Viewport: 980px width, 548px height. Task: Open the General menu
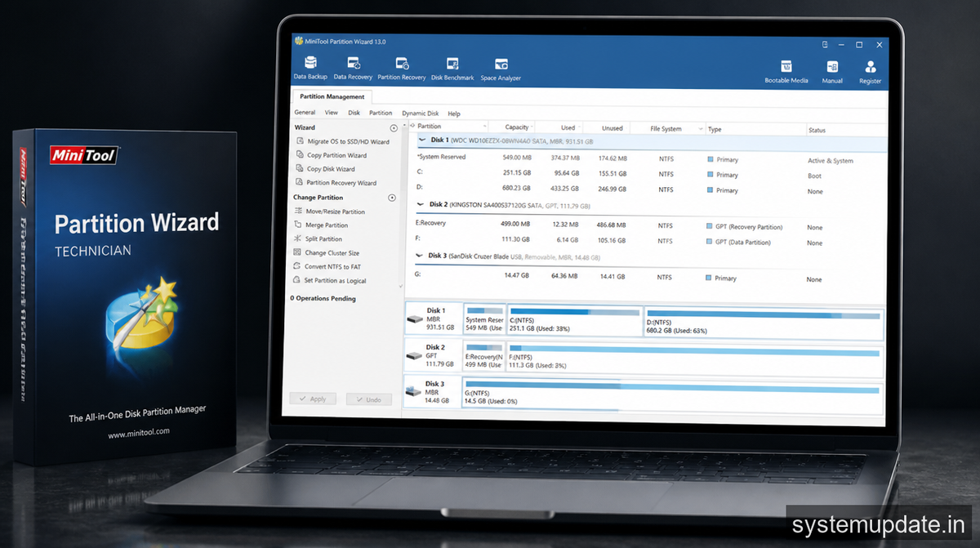[305, 113]
